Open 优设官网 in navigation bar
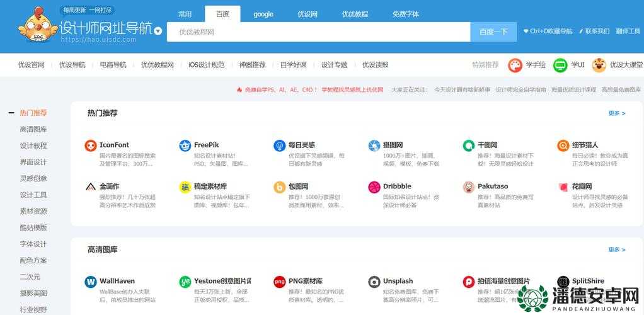The image size is (644, 315). pos(32,65)
